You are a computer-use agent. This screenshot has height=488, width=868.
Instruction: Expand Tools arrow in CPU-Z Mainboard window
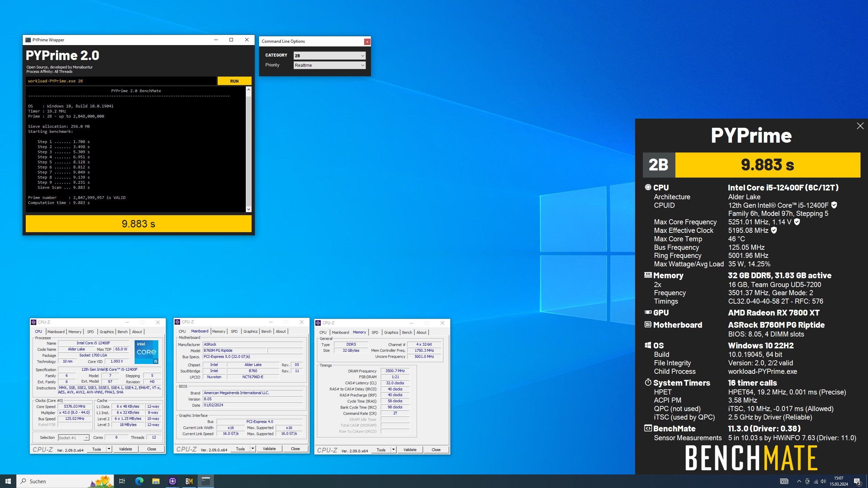coord(253,449)
